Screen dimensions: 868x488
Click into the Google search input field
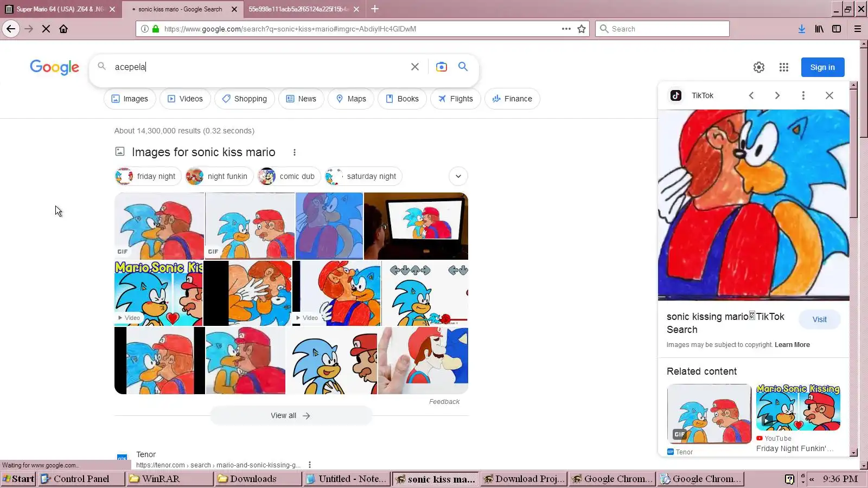tap(260, 67)
